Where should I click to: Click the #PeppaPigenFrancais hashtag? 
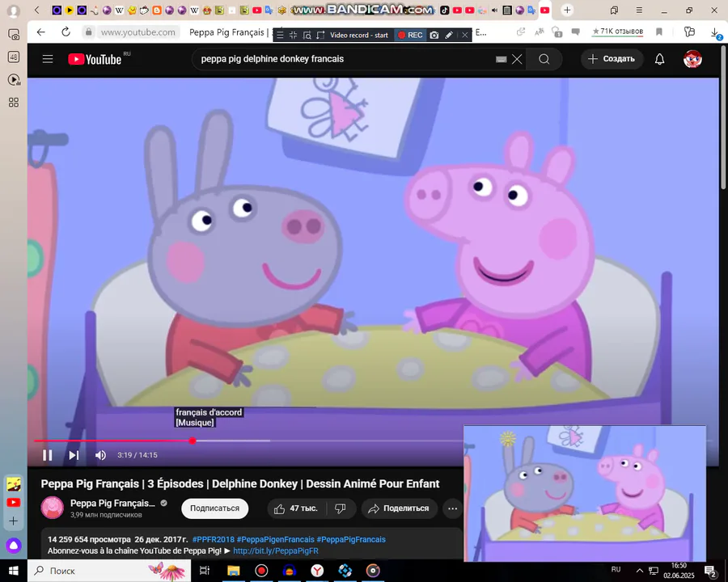click(275, 539)
